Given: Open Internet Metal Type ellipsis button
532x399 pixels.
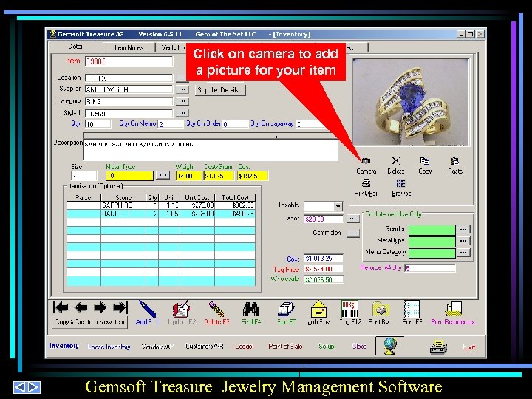Looking at the screenshot, I should tap(463, 241).
